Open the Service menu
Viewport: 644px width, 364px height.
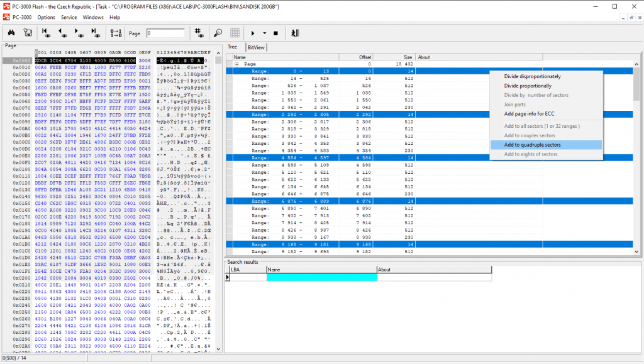click(69, 17)
